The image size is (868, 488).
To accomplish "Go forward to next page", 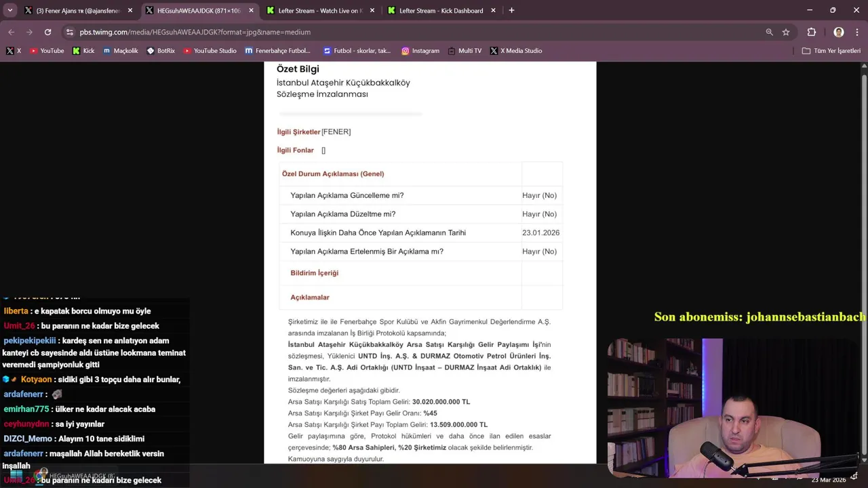I will 29,32.
